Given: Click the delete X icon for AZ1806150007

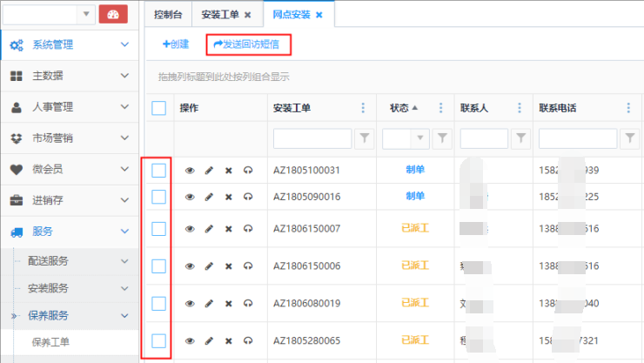Looking at the screenshot, I should tap(229, 229).
